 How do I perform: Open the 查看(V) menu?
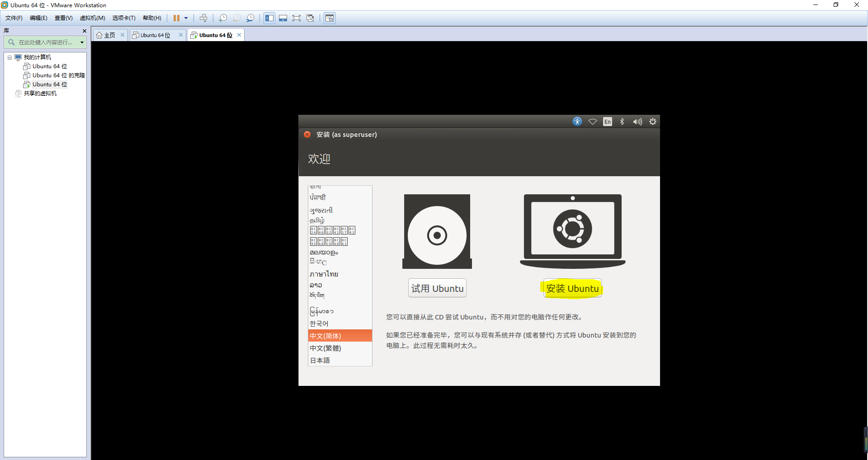click(64, 18)
